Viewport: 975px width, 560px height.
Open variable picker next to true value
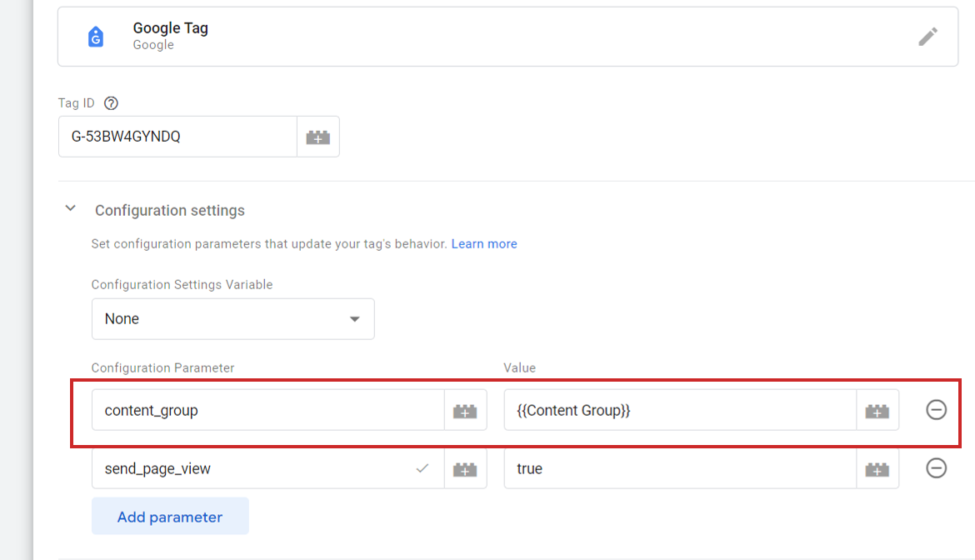pos(877,468)
